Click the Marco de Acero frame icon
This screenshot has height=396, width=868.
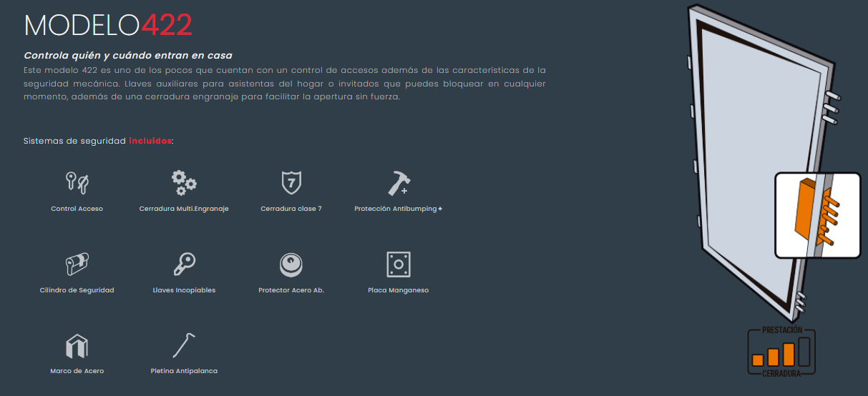pos(77,346)
